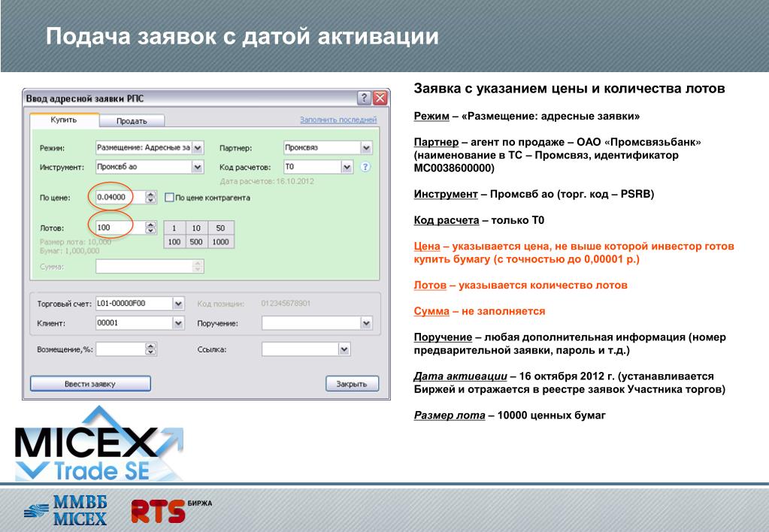The height and width of the screenshot is (532, 769).
Task: Click the Код позиции value 012345678901
Action: pyautogui.click(x=286, y=304)
